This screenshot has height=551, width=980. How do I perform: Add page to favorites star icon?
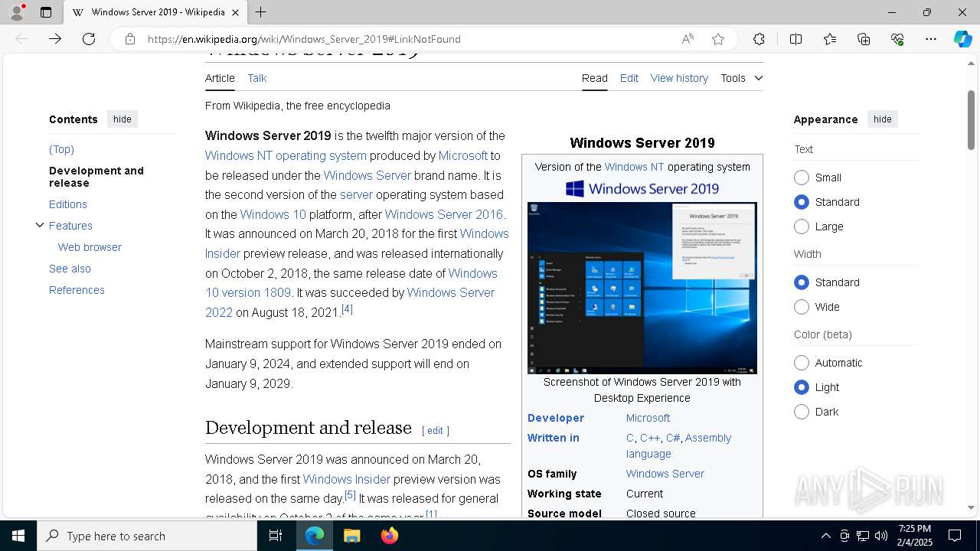[x=718, y=39]
